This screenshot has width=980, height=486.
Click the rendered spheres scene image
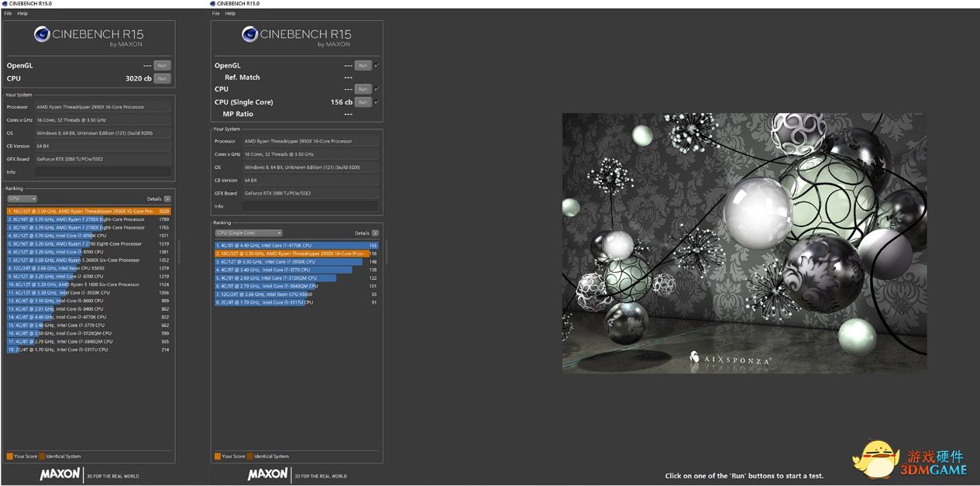[x=744, y=243]
